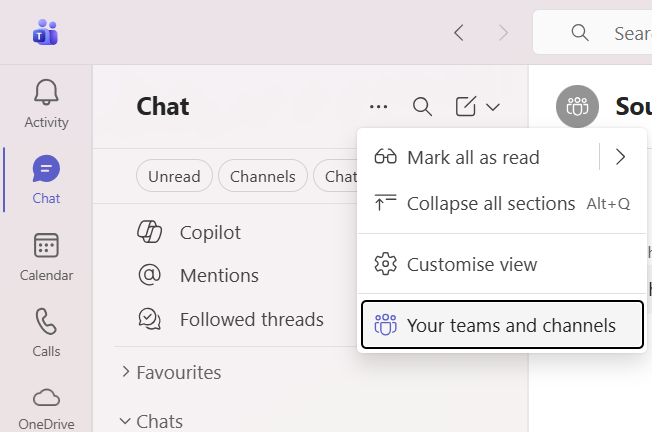
Task: Click the new chat compose icon
Action: coord(466,107)
